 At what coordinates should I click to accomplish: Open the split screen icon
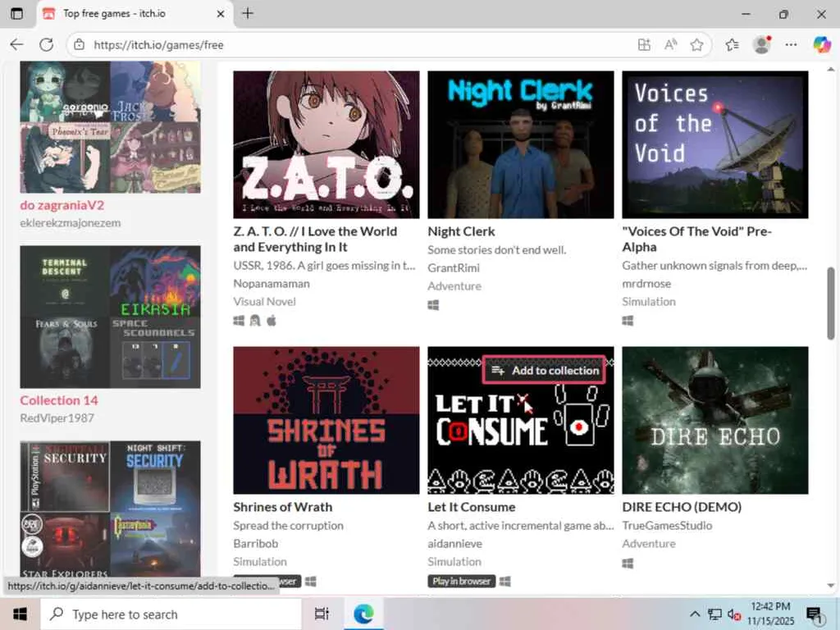click(644, 45)
